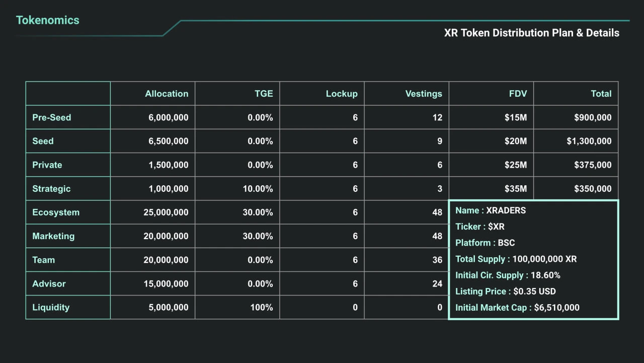Click the Vestings column header
The width and height of the screenshot is (644, 363).
424,94
